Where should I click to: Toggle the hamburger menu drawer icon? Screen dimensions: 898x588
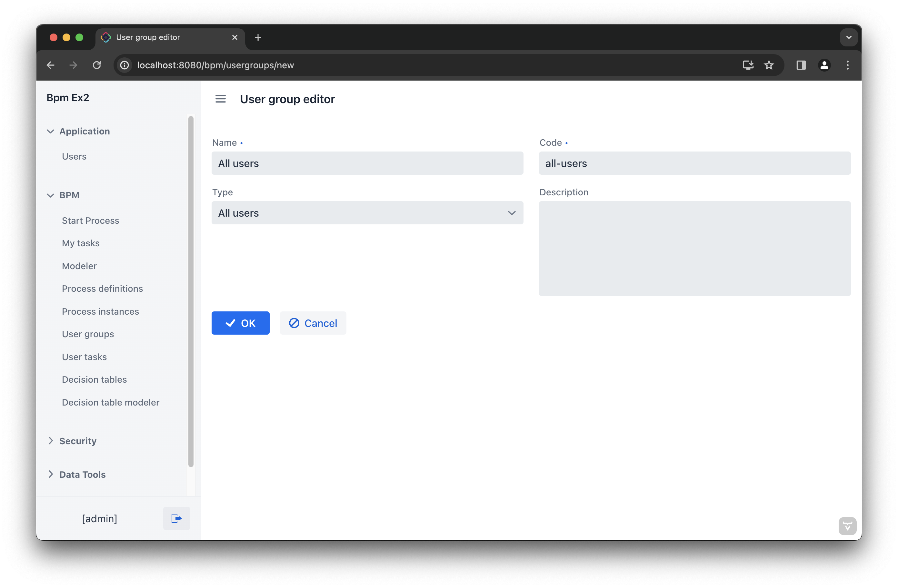(x=220, y=99)
